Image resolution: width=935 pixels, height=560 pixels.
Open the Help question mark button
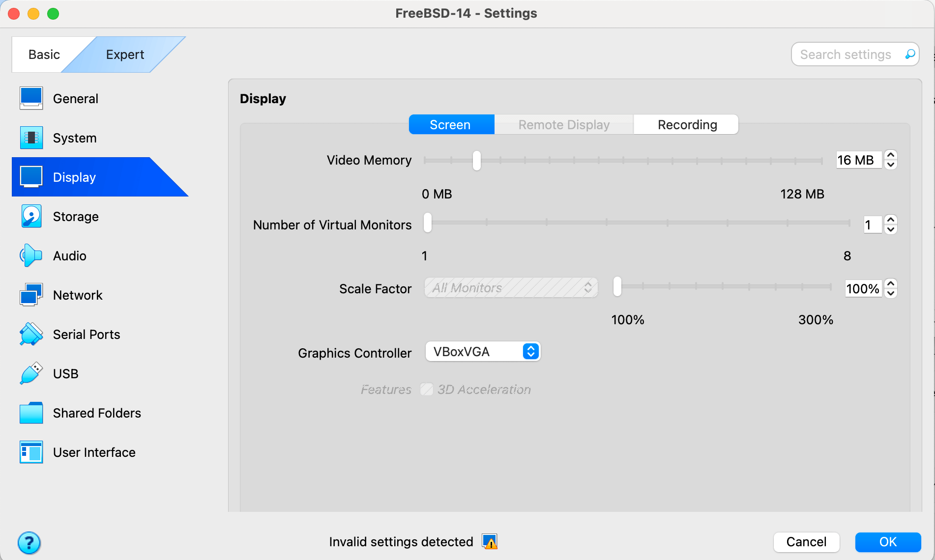tap(29, 543)
